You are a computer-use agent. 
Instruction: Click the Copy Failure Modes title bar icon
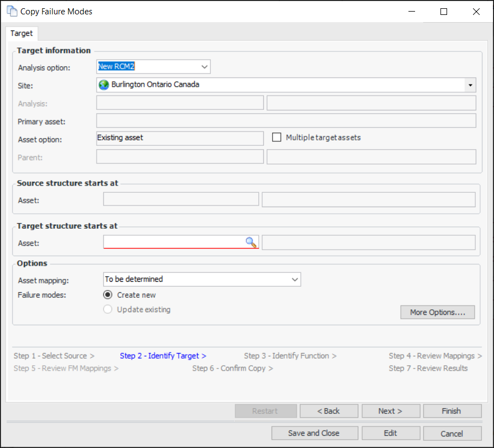[12, 11]
